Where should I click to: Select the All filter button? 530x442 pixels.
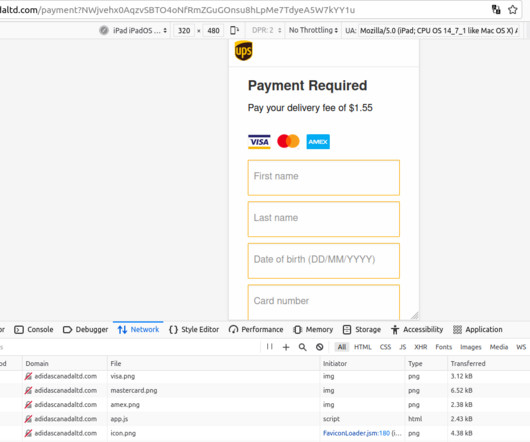[342, 347]
